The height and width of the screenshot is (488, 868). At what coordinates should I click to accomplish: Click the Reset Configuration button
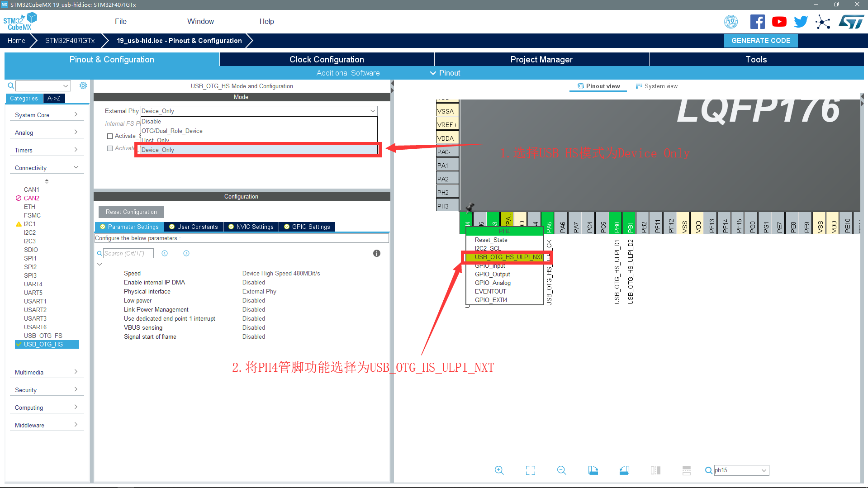pyautogui.click(x=131, y=212)
